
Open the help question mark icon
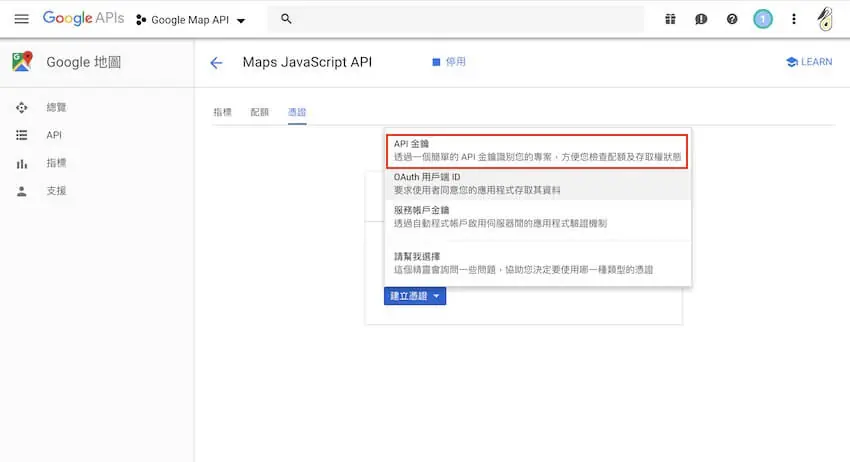pos(732,20)
